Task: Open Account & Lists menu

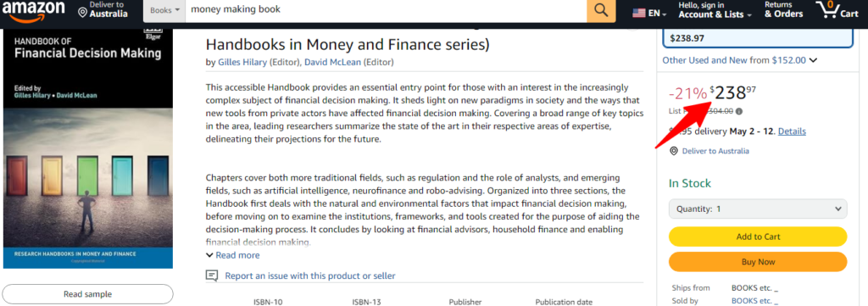Action: point(715,10)
